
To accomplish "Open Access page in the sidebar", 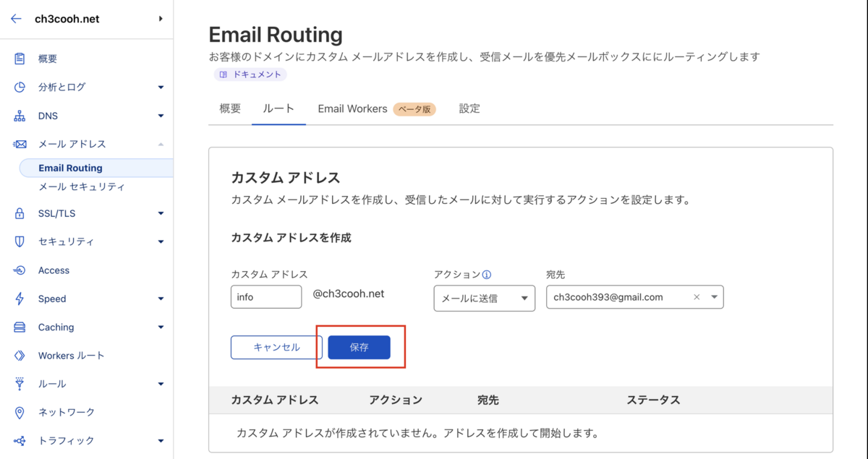I will tap(54, 270).
